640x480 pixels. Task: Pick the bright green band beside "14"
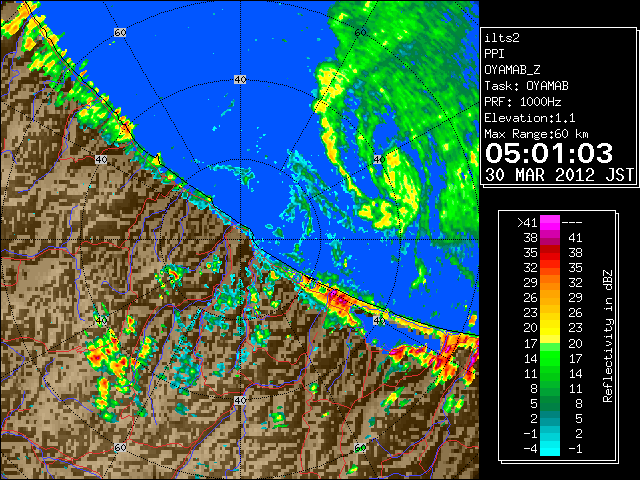click(550, 358)
